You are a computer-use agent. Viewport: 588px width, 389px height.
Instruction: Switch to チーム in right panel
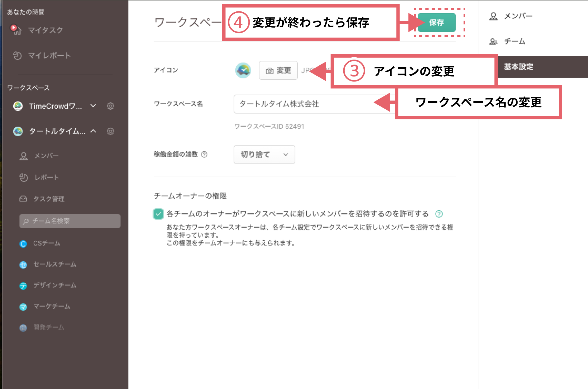[x=514, y=41]
